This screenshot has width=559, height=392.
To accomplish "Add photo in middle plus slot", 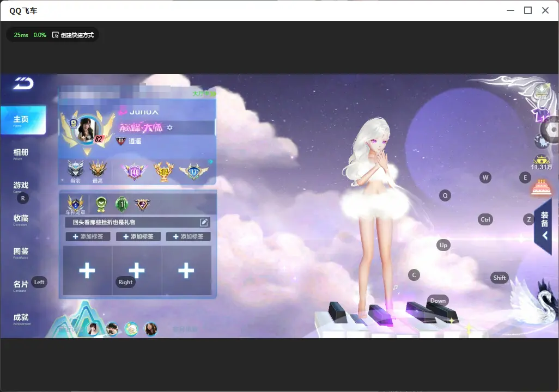I will click(137, 271).
